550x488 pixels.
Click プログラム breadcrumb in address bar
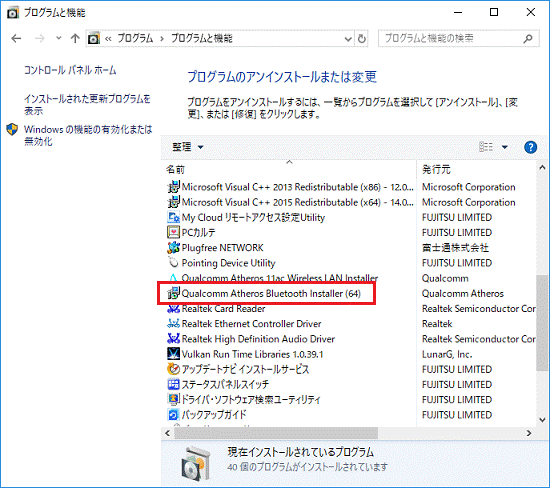click(135, 38)
